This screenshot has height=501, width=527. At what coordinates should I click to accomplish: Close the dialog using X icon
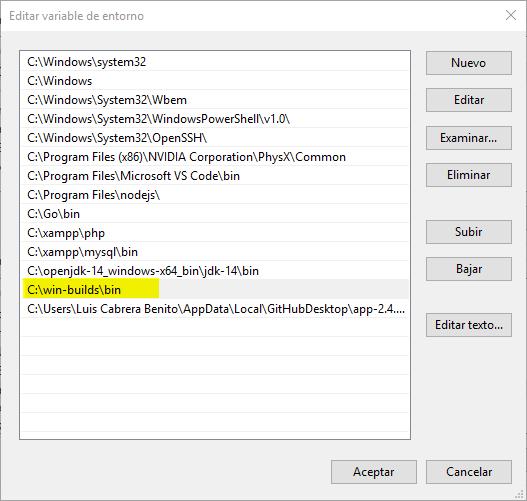511,15
